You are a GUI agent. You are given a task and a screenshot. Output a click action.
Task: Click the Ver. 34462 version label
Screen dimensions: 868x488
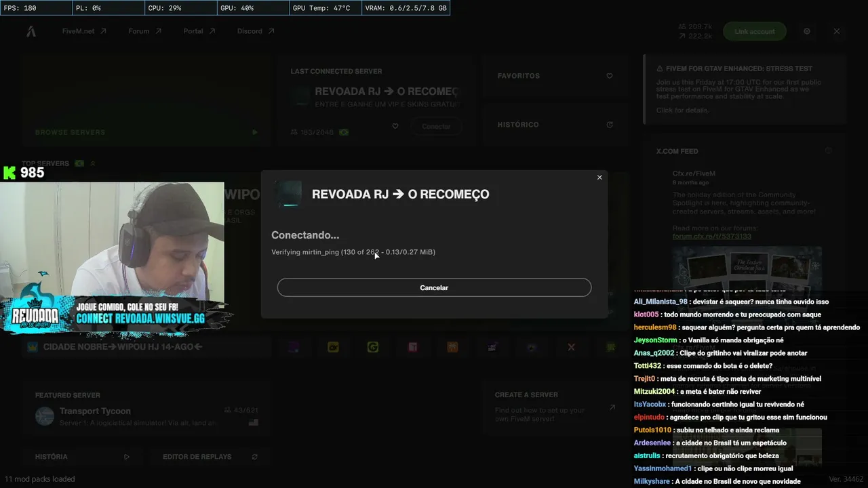click(x=846, y=479)
